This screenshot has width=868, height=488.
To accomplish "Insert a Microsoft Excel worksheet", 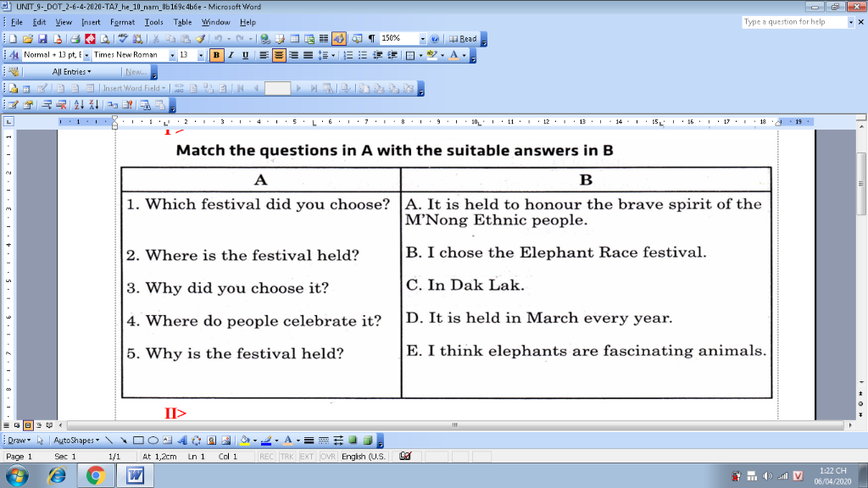I will (309, 39).
